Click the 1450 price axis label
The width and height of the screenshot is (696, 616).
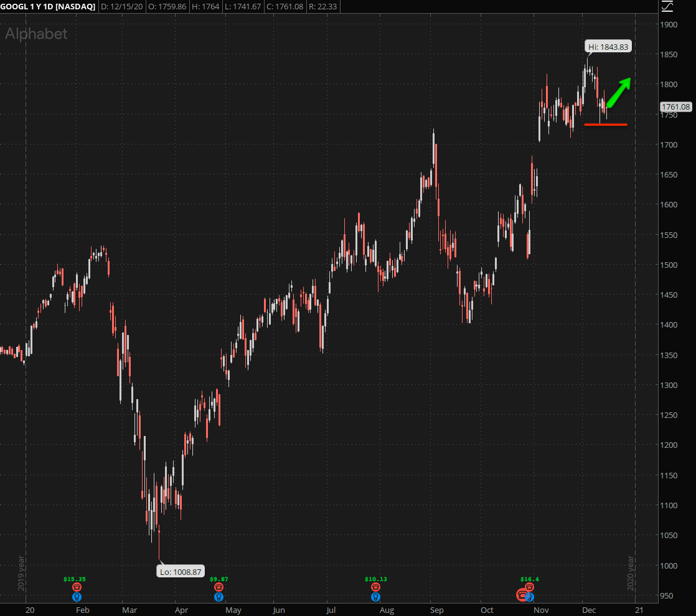pos(669,295)
